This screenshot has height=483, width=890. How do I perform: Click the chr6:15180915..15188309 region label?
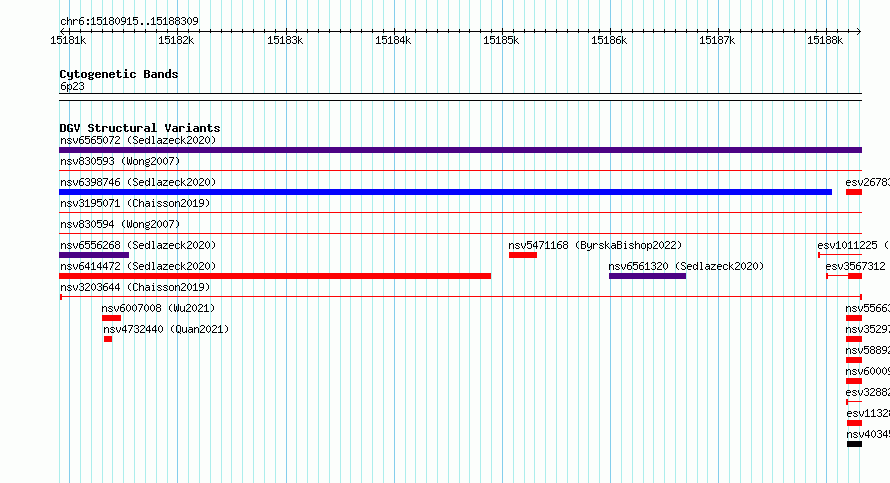pos(129,21)
